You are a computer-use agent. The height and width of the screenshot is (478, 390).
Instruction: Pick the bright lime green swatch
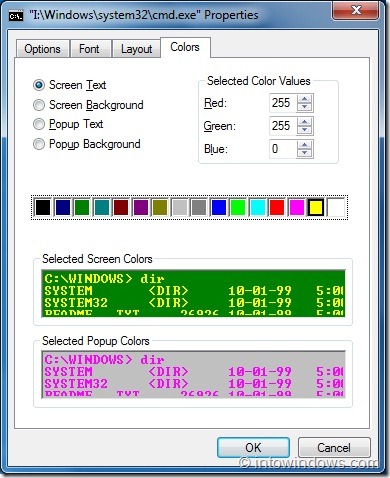pyautogui.click(x=238, y=207)
